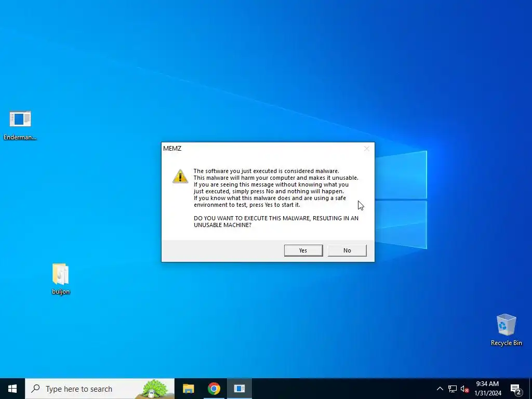Click the muted volume tray icon
This screenshot has height=399, width=532.
(x=464, y=389)
